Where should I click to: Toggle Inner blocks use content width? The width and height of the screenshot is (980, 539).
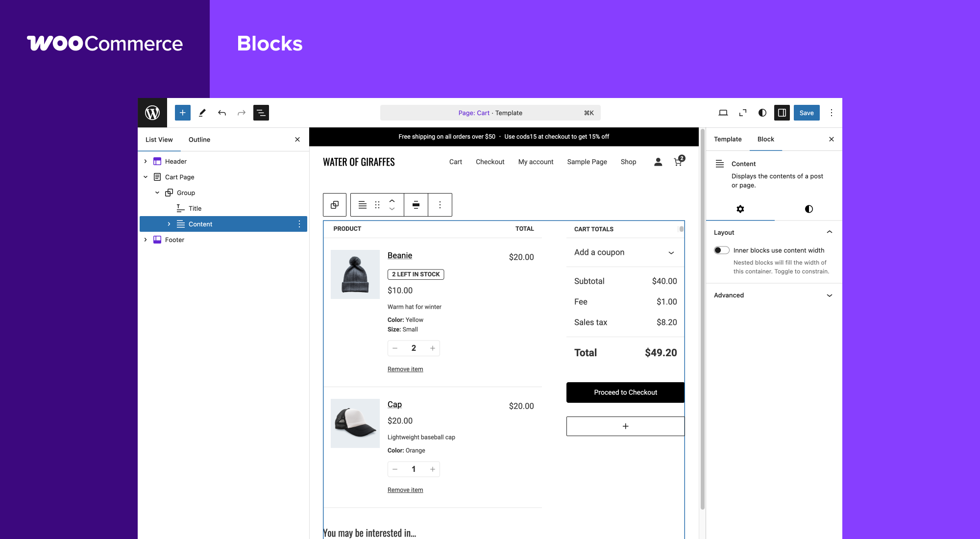coord(721,250)
